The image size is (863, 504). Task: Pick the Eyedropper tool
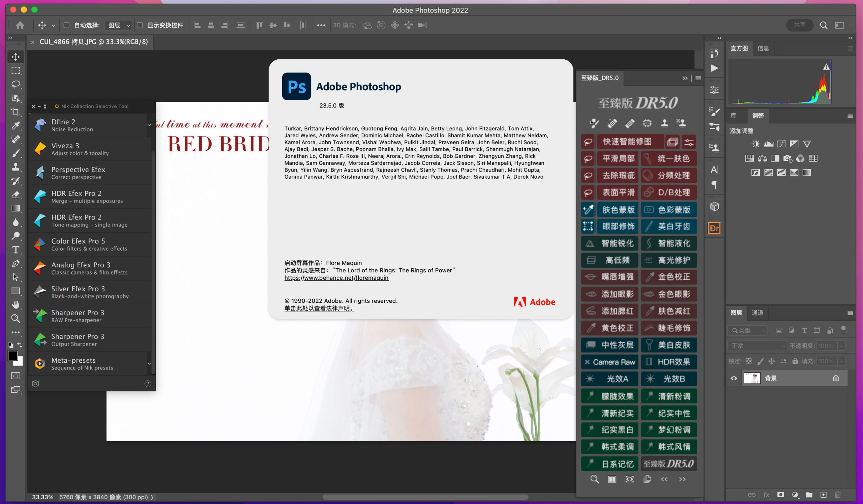pos(16,126)
